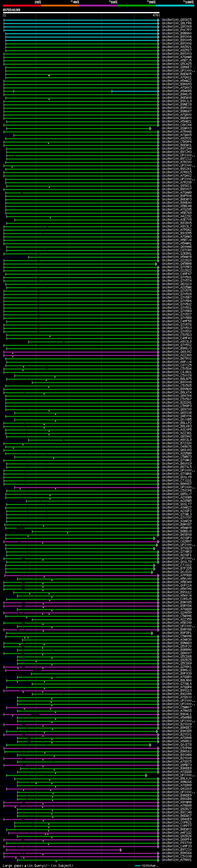Open UniRef100_B6TR02 entry

point(177,358)
